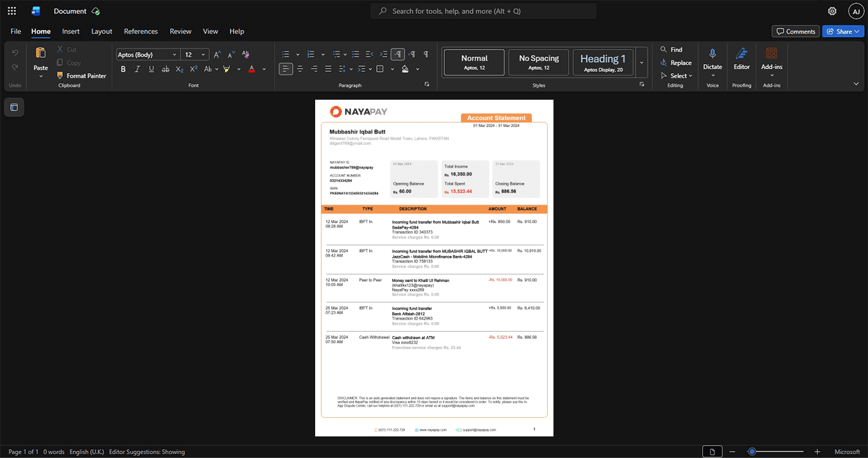The image size is (868, 458).
Task: Click English (U.K.) language in status bar
Action: 86,452
